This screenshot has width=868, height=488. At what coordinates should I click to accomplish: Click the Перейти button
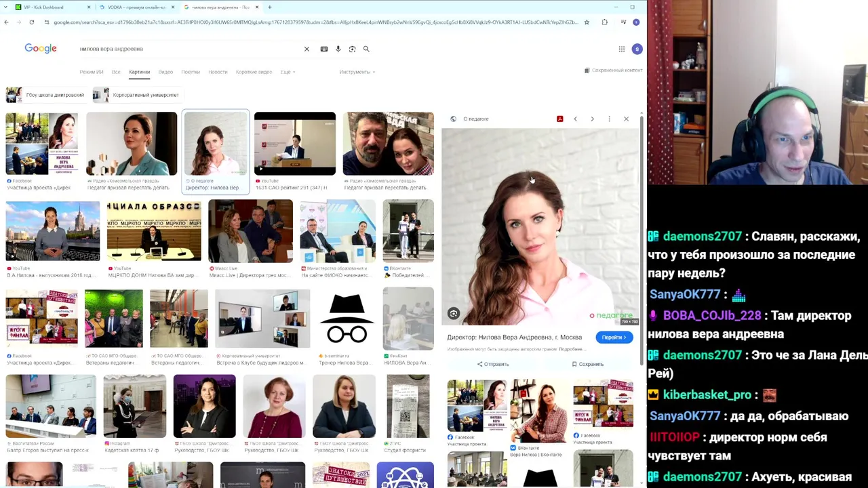(x=614, y=338)
